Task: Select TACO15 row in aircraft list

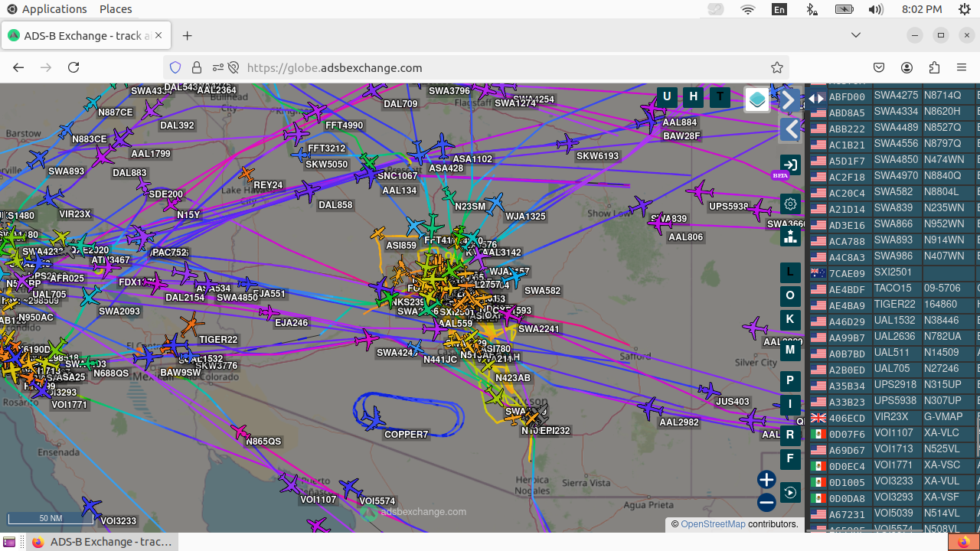Action: (893, 289)
